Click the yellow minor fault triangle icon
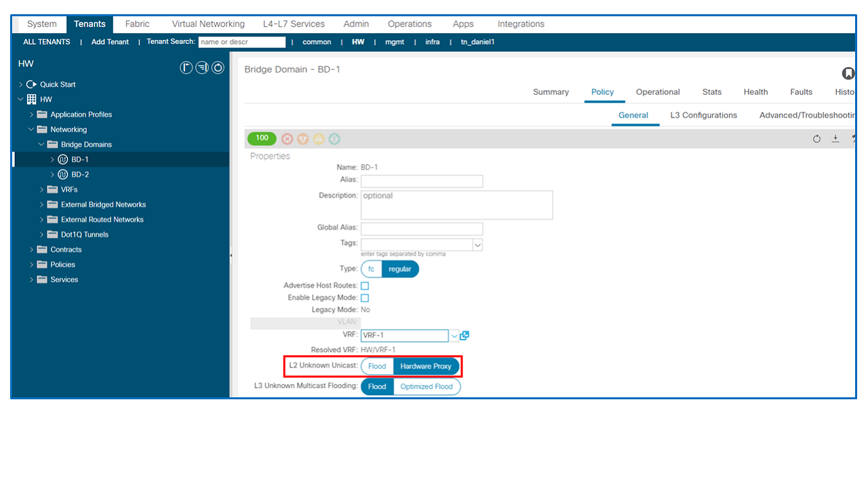The image size is (868, 488). coord(318,139)
